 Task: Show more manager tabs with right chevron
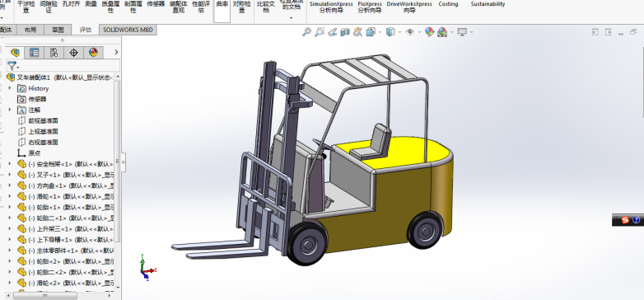tap(116, 52)
